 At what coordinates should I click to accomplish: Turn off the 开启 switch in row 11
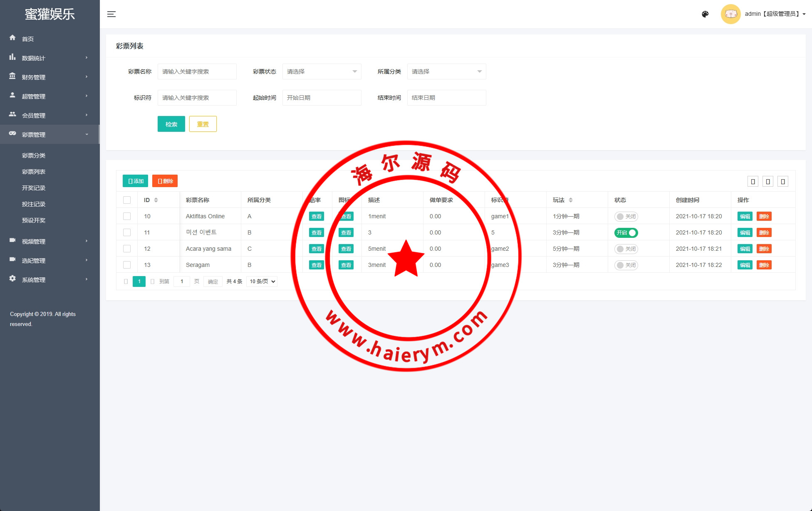click(x=626, y=233)
